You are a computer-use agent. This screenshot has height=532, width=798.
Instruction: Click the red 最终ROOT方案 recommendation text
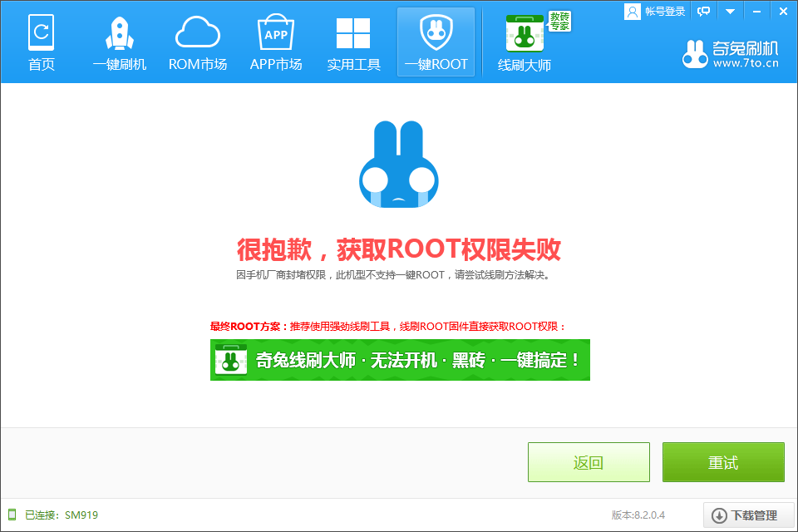coord(388,327)
